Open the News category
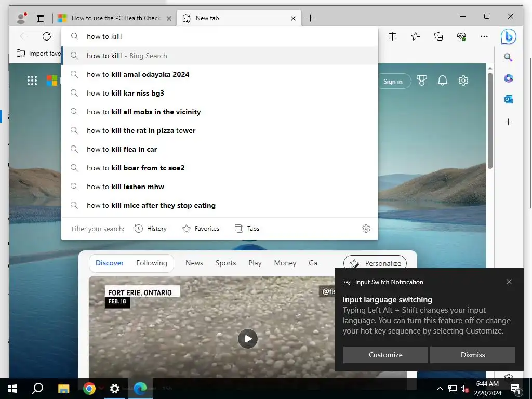The height and width of the screenshot is (399, 532). point(194,263)
